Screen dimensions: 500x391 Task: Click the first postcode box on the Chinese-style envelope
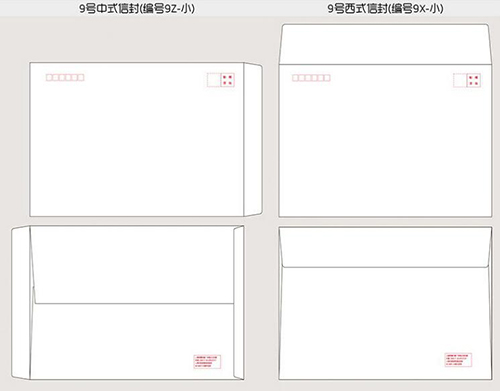click(x=49, y=78)
